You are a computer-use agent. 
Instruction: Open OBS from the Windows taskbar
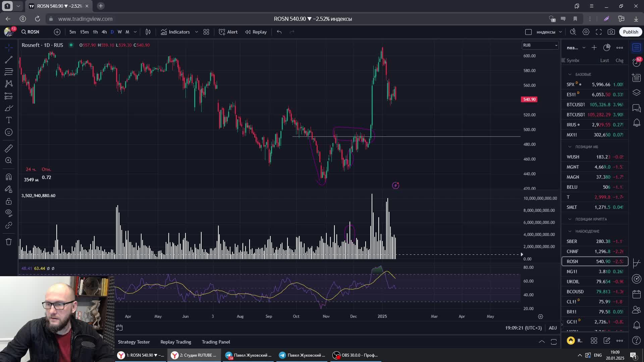356,355
